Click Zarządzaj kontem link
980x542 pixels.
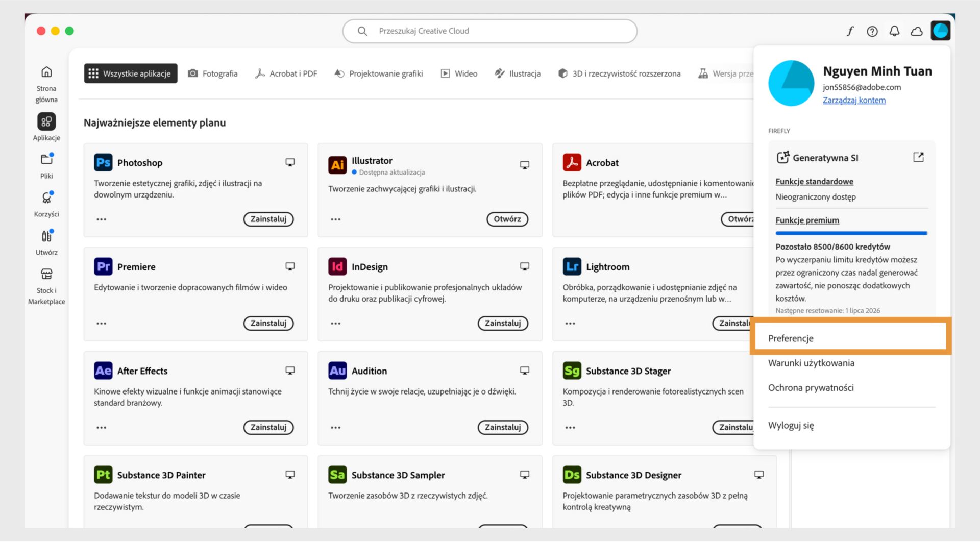(x=854, y=100)
